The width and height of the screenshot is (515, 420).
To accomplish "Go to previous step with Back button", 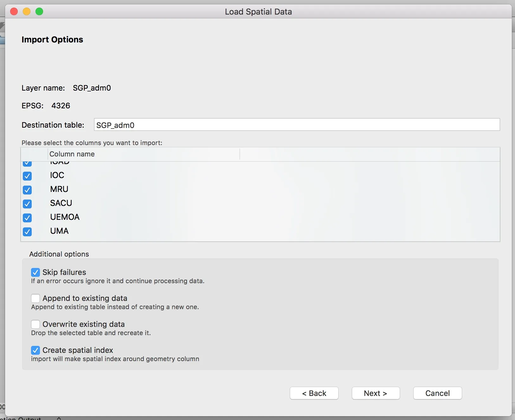I will 314,393.
